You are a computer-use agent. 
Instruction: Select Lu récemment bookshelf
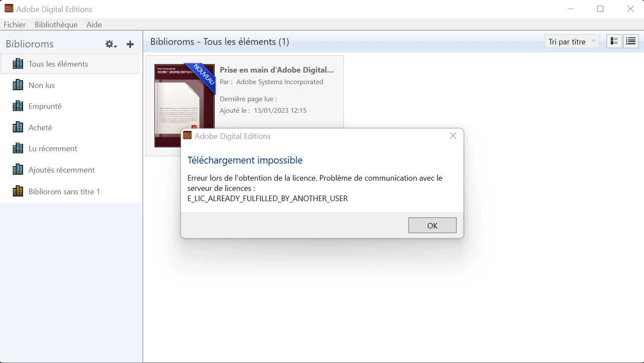point(70,148)
